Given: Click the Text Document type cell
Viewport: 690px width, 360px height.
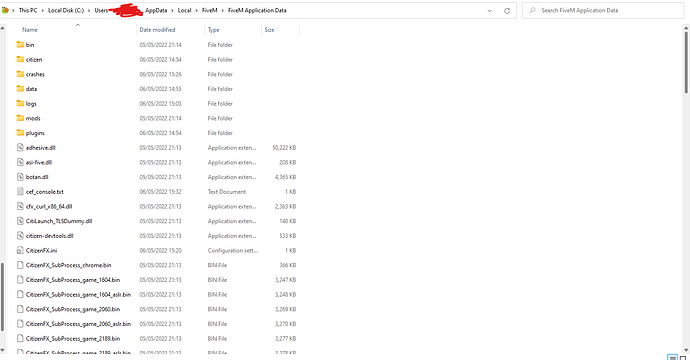Looking at the screenshot, I should [227, 192].
